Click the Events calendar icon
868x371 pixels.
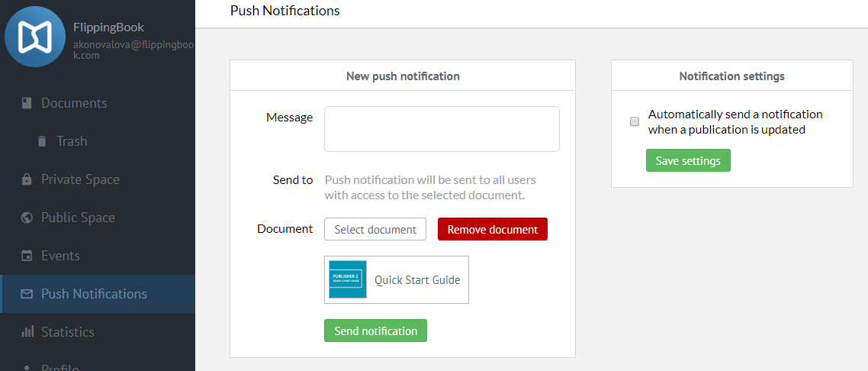[x=27, y=256]
